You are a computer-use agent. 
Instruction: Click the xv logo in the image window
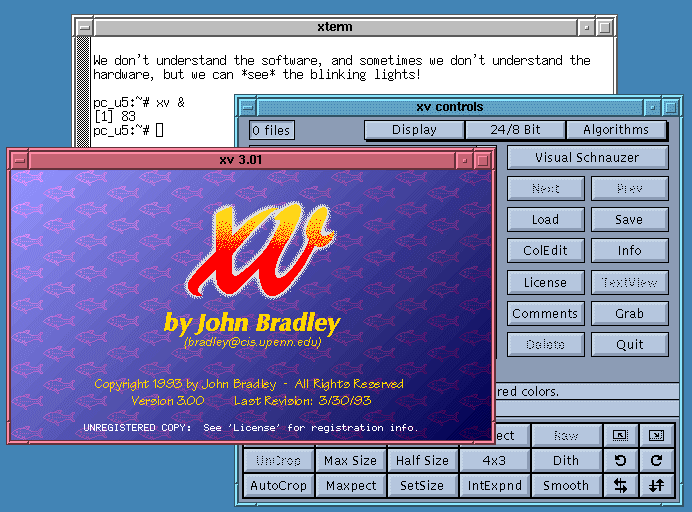[260, 249]
